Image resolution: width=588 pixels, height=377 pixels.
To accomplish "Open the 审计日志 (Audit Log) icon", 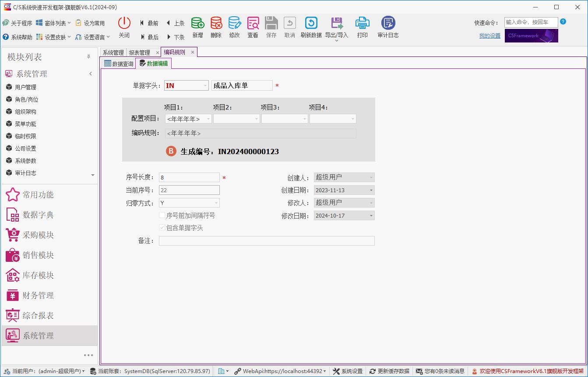I will 387,27.
